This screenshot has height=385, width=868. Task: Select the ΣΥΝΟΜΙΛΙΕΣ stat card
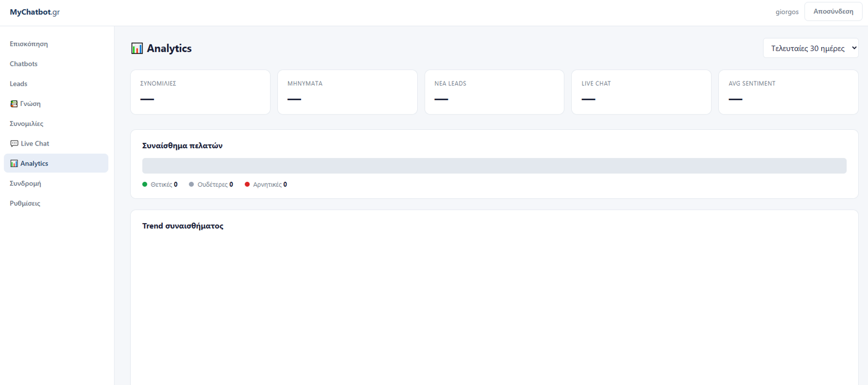point(200,92)
